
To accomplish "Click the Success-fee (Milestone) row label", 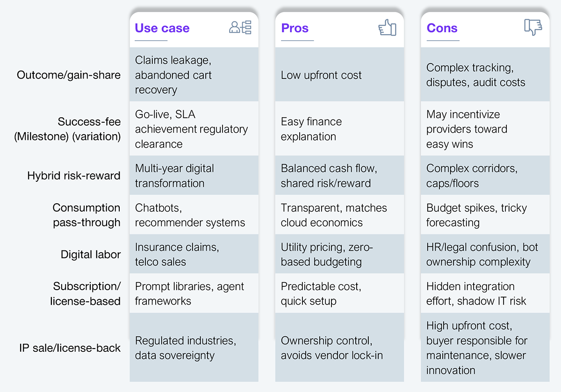I will [67, 129].
